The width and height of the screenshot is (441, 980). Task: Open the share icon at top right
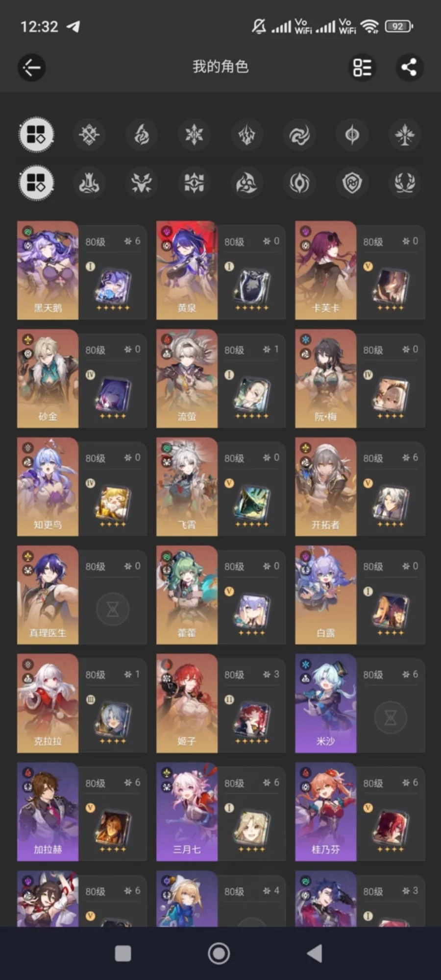pos(409,67)
